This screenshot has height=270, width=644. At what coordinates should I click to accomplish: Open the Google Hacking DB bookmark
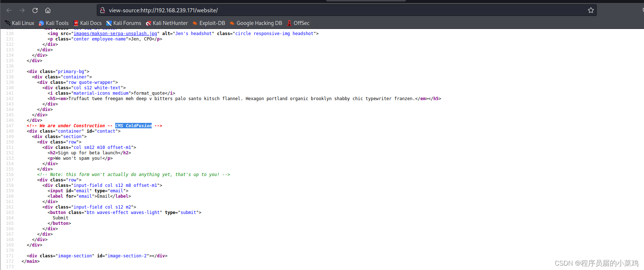(256, 23)
